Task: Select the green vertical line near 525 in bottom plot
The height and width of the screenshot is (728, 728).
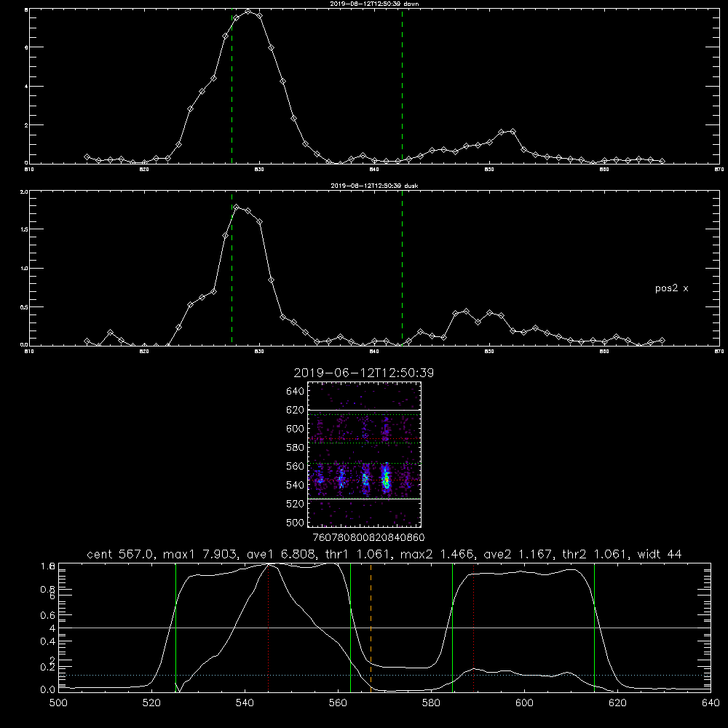Action: 176,628
